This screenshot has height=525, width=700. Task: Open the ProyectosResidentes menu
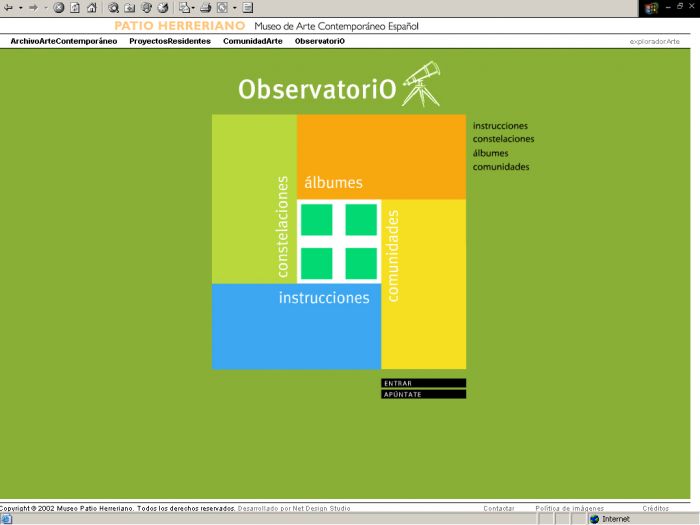pos(170,41)
